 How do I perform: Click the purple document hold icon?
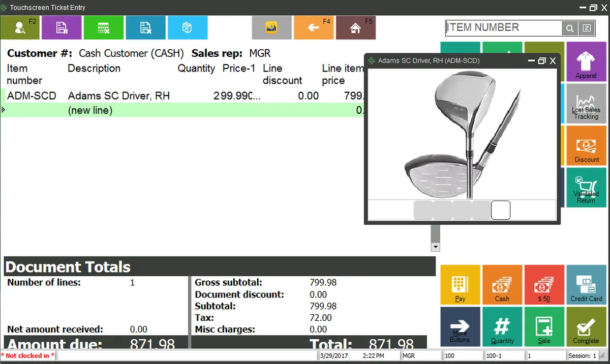[62, 28]
